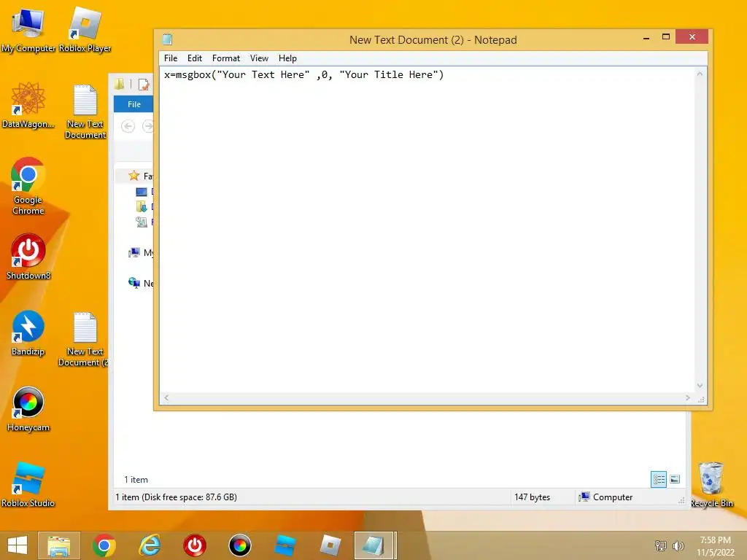Viewport: 747px width, 560px height.
Task: Open the Notepad Help menu
Action: pos(287,58)
